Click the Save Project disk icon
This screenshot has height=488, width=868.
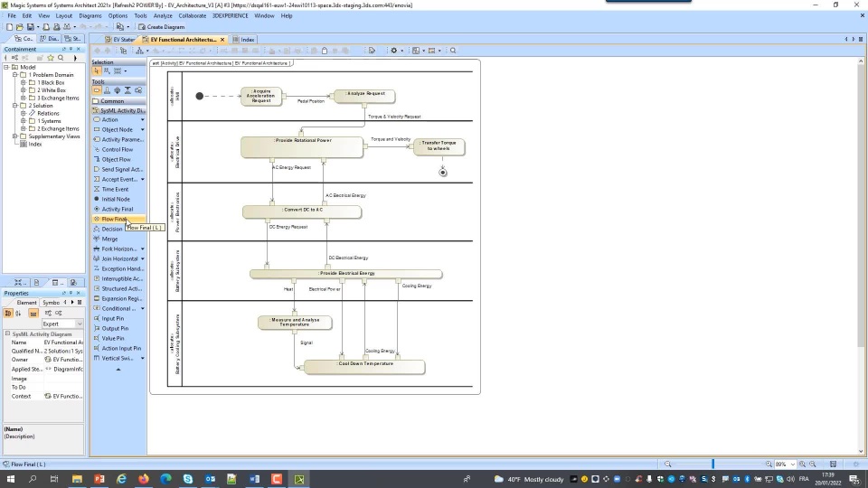(31, 26)
